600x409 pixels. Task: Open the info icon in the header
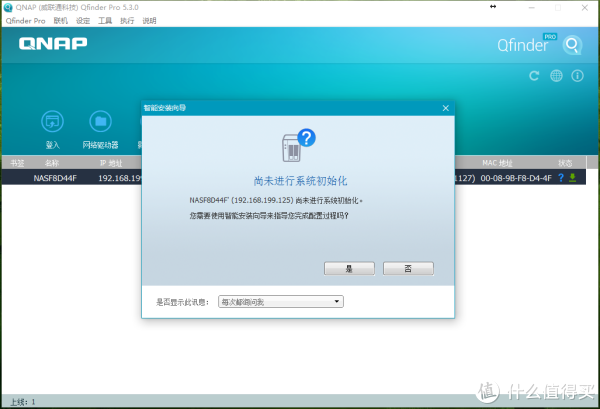coord(577,75)
